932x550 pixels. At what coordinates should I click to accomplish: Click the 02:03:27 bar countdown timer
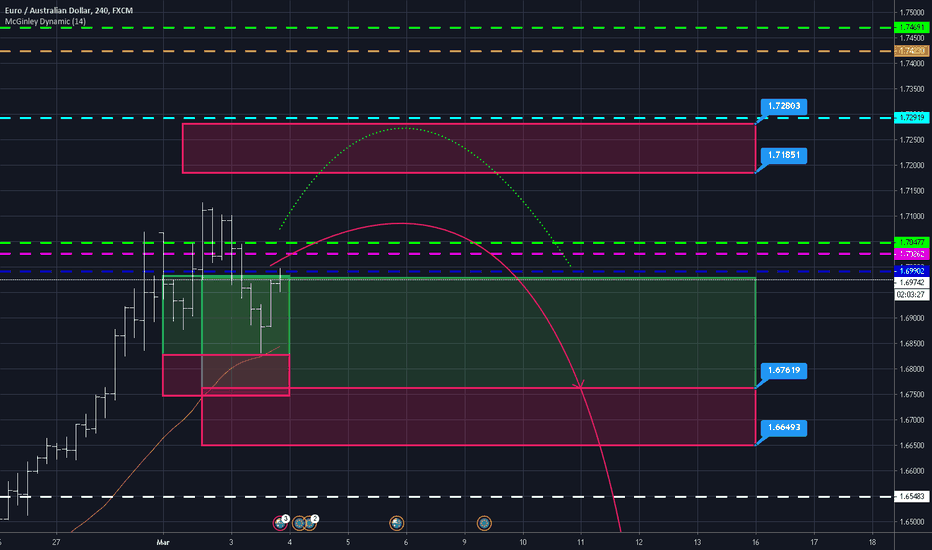tap(911, 295)
